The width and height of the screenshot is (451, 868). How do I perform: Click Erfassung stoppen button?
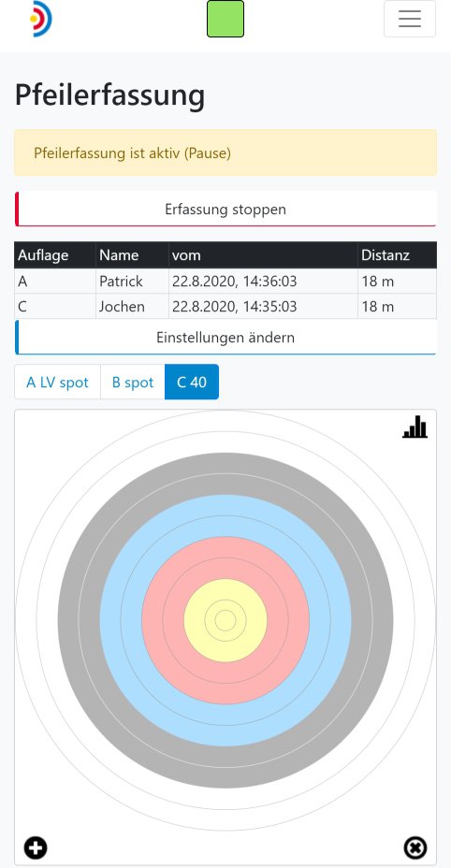click(225, 210)
